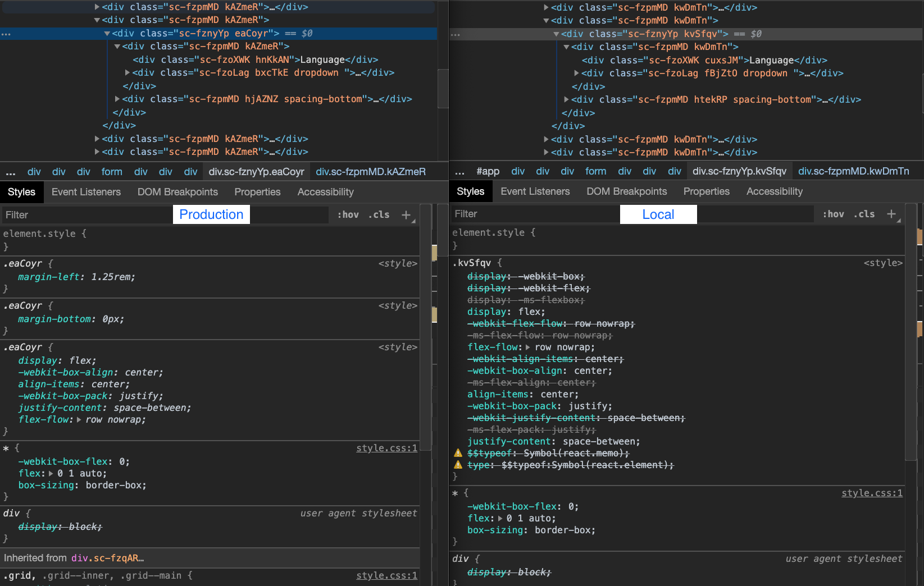Expand flex shorthand in Local * rule
The image size is (924, 586).
point(500,519)
